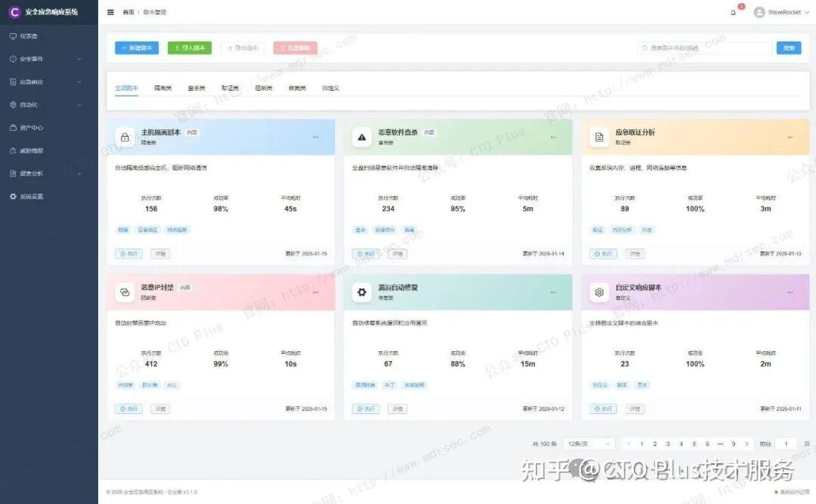Viewport: 816px width, 504px height.
Task: Toggle the hamburger sidebar collapse icon
Action: click(x=110, y=12)
